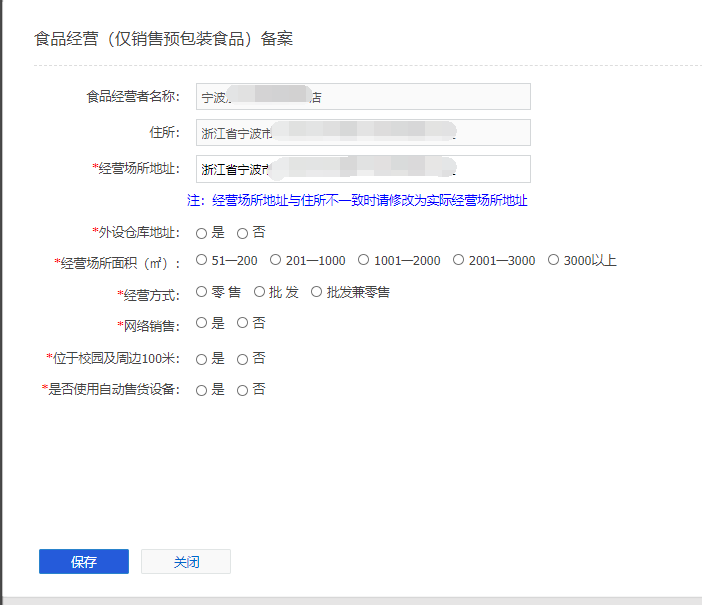702x605 pixels.
Task: Choose 2001—3000 area option
Action: pos(458,260)
